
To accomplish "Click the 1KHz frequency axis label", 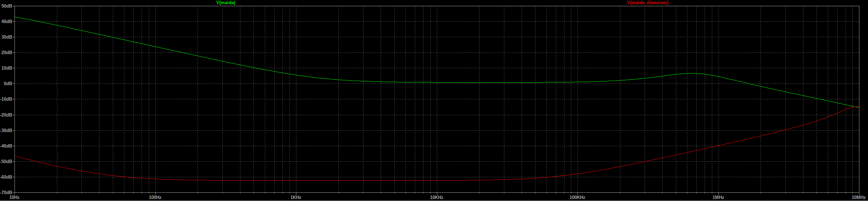I will (x=296, y=198).
